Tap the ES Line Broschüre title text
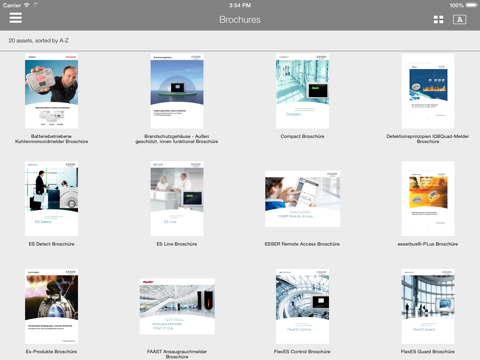 point(177,244)
